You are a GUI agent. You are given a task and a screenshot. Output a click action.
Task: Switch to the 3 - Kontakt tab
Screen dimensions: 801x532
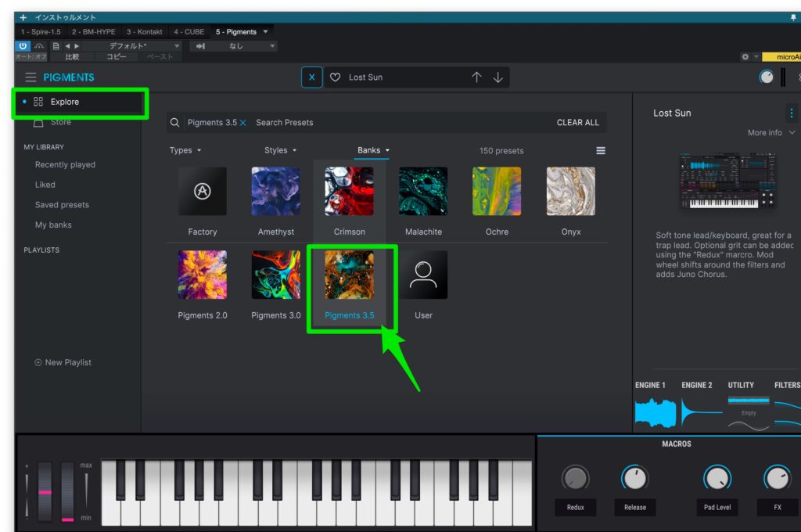coord(143,31)
